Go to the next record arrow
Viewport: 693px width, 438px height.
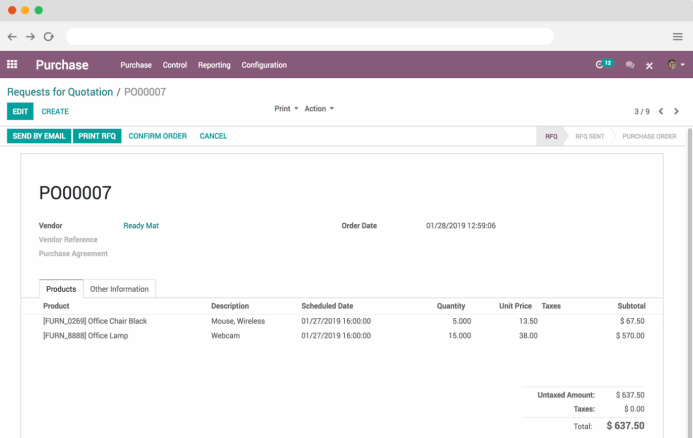click(677, 111)
